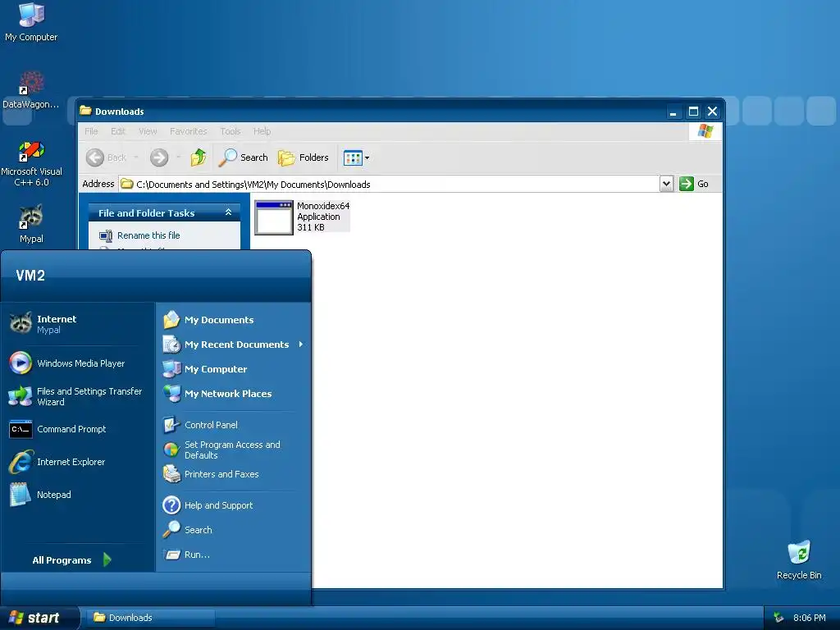This screenshot has height=630, width=840.
Task: Open the Tools menu
Action: tap(231, 131)
